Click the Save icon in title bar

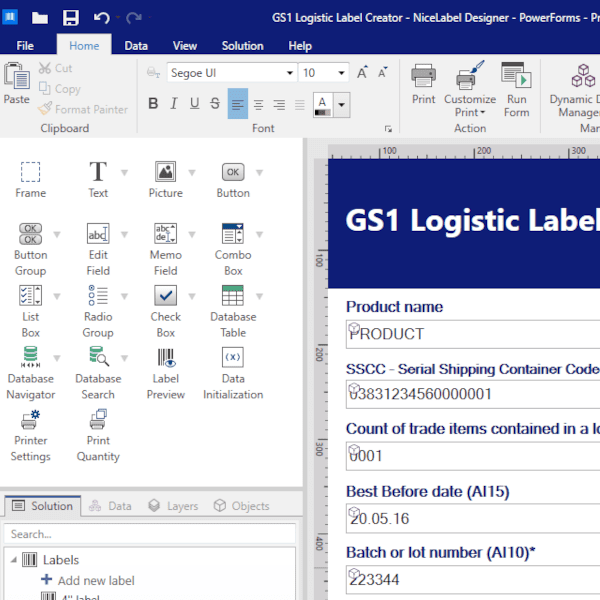[71, 18]
